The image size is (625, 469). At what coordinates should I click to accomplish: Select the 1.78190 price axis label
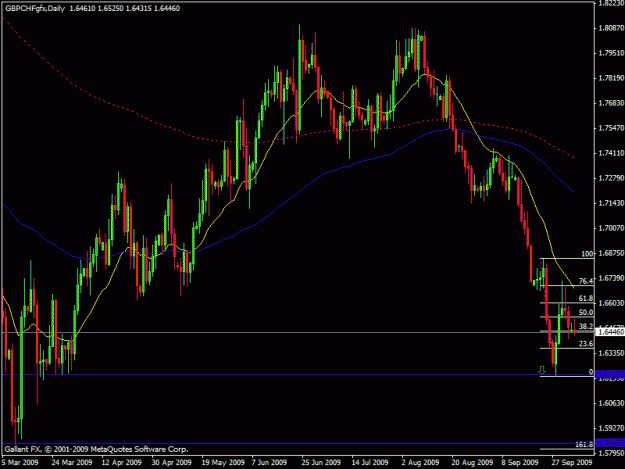tap(611, 78)
